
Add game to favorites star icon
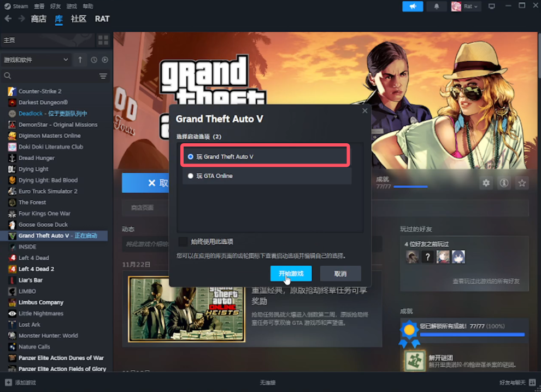522,183
